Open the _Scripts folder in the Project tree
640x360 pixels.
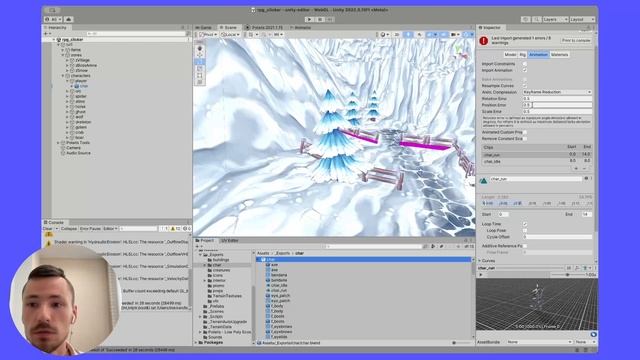(x=216, y=316)
